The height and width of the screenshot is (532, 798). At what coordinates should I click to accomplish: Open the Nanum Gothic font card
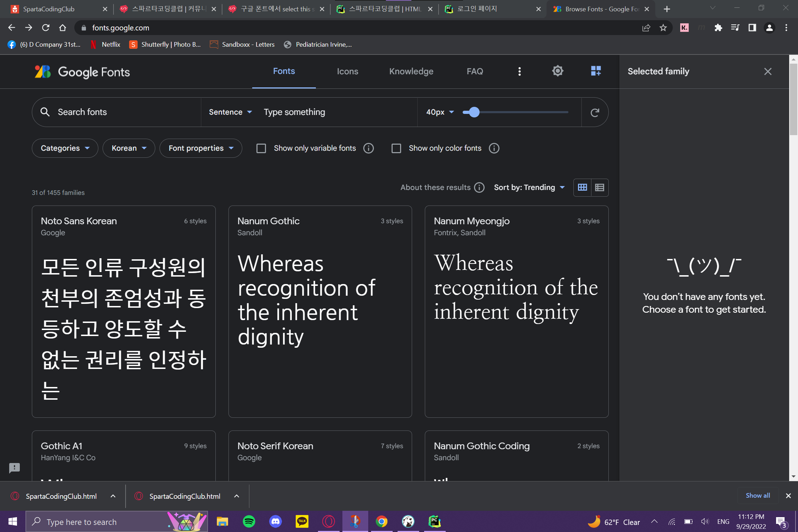click(x=320, y=311)
